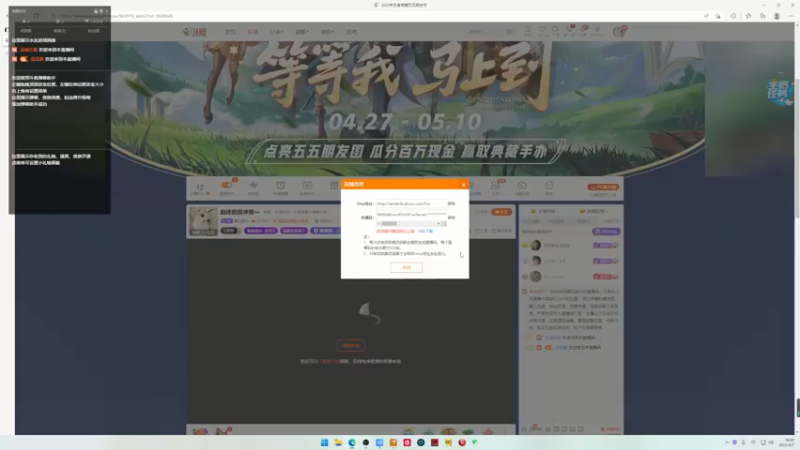Viewport: 800px width, 450px height.
Task: Click the calendar icon in streamer toolbar
Action: point(307,185)
